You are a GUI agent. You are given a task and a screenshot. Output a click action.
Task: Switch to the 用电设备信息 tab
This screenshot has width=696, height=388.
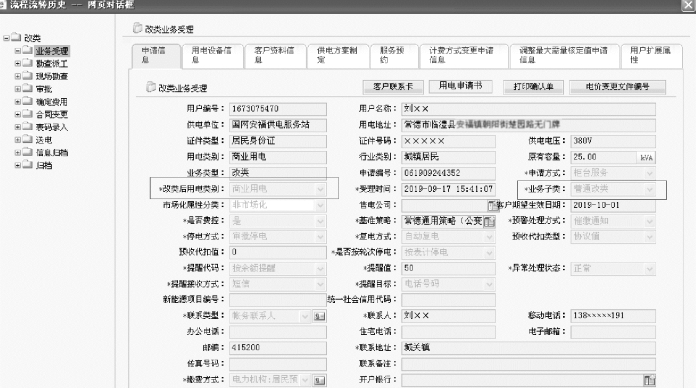tap(213, 55)
